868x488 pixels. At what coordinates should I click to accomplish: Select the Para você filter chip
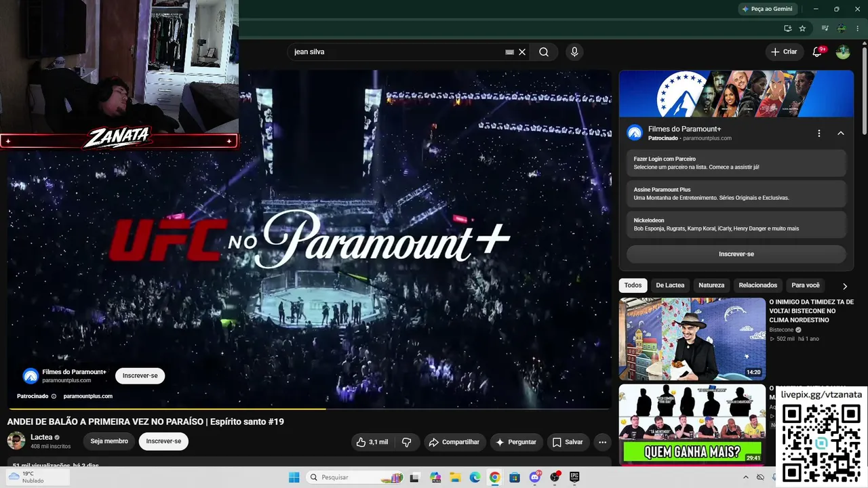click(x=806, y=285)
